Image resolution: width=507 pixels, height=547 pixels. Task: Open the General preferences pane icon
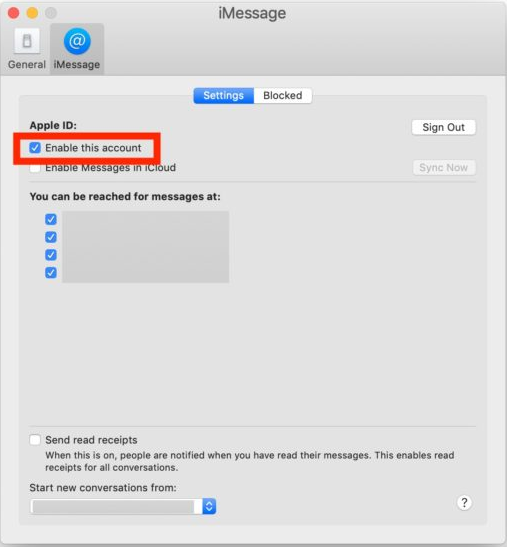pos(27,49)
